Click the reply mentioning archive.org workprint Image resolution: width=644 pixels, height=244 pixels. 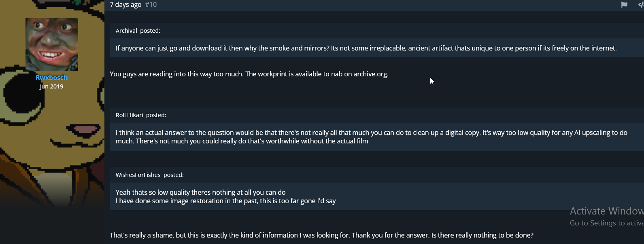[x=249, y=74]
